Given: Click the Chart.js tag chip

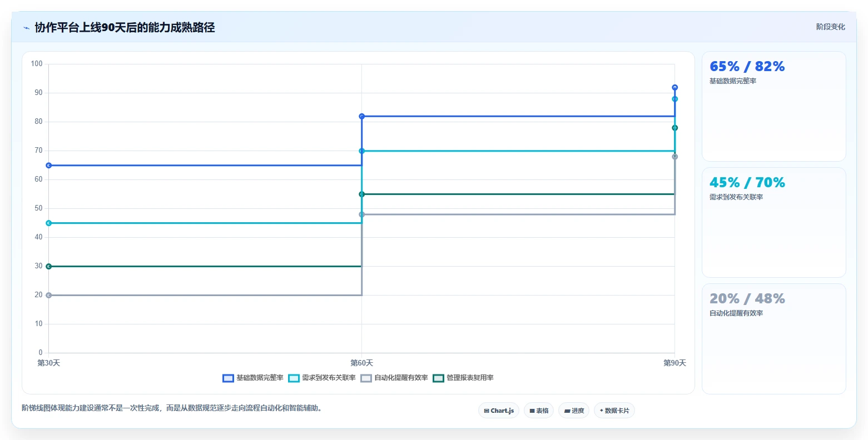Looking at the screenshot, I should (x=499, y=411).
